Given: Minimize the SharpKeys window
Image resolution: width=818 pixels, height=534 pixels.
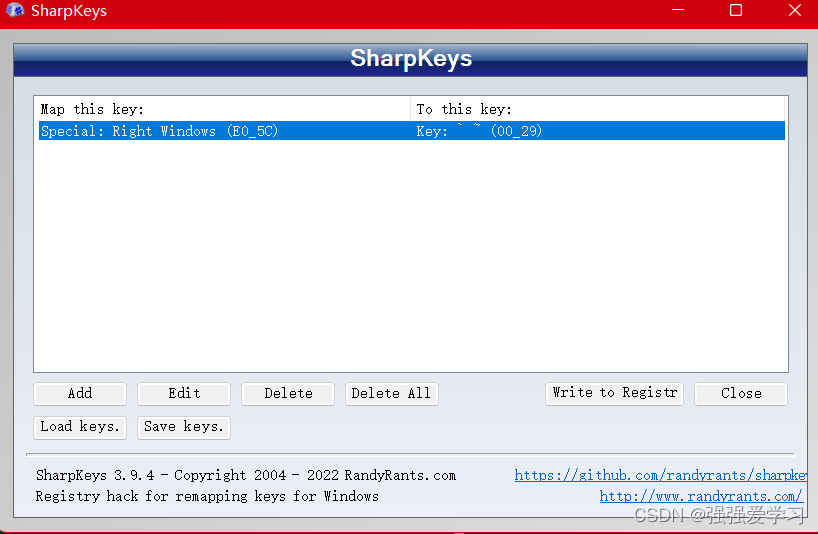Looking at the screenshot, I should tap(678, 10).
